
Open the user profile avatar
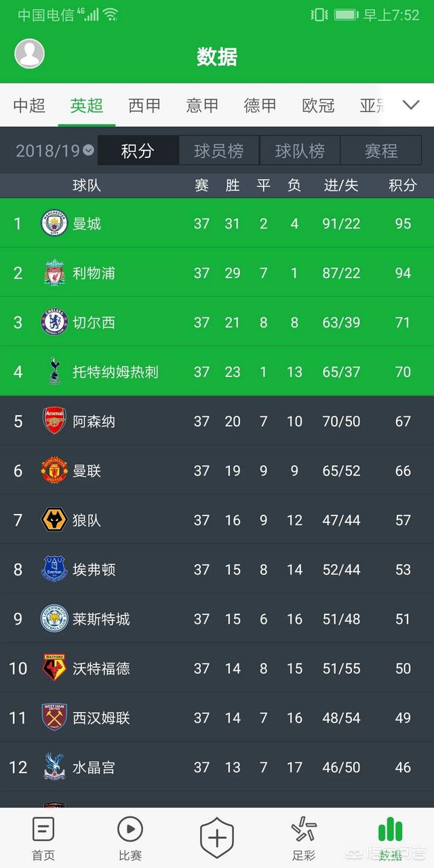[29, 54]
